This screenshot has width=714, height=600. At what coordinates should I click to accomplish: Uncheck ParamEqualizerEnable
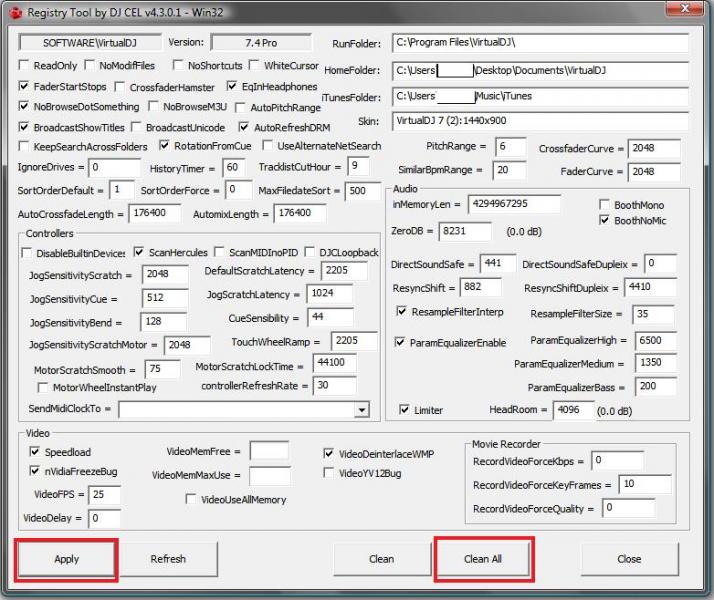click(400, 342)
